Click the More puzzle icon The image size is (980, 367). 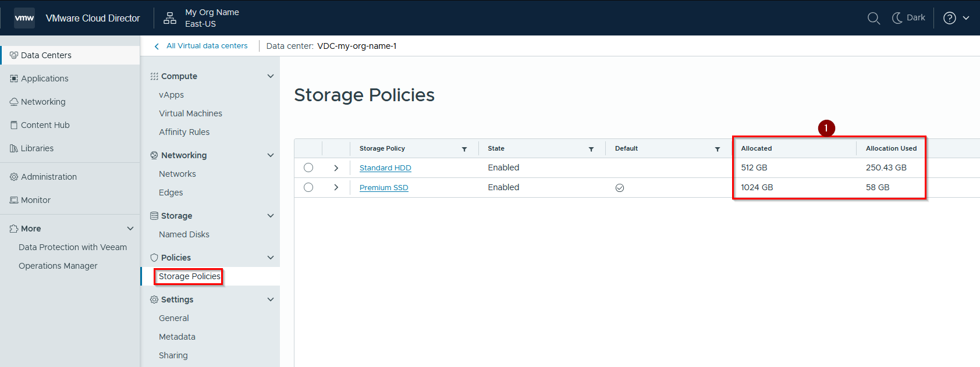pyautogui.click(x=14, y=229)
